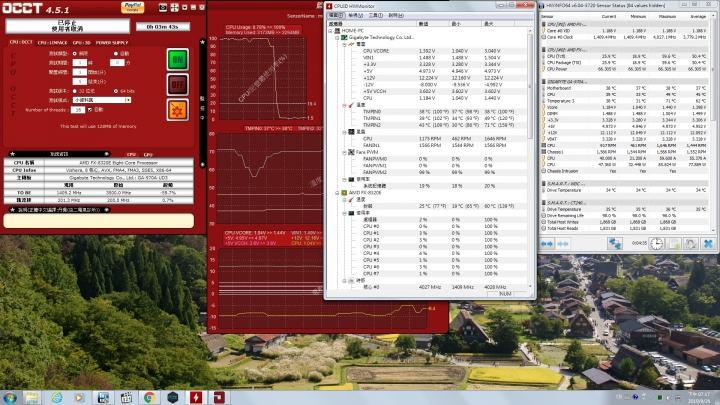This screenshot has height=405, width=720.
Task: Open File Explorer from taskbar
Action: coord(32,398)
